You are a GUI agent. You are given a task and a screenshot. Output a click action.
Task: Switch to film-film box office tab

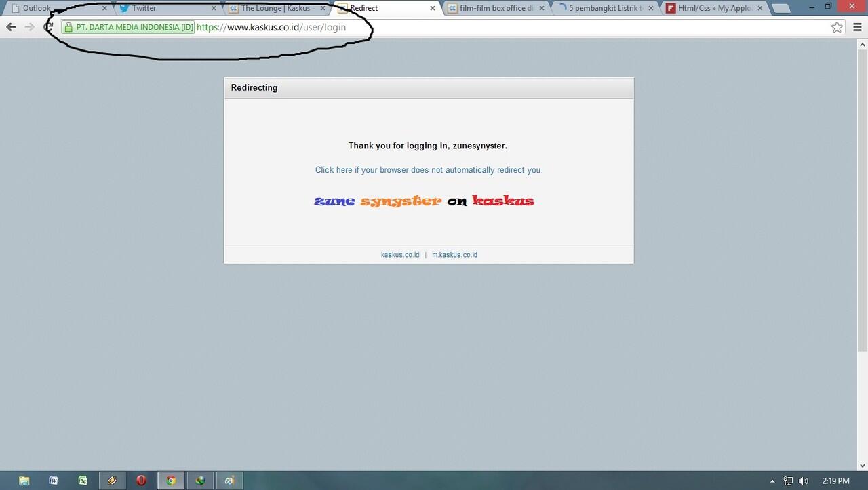click(495, 8)
